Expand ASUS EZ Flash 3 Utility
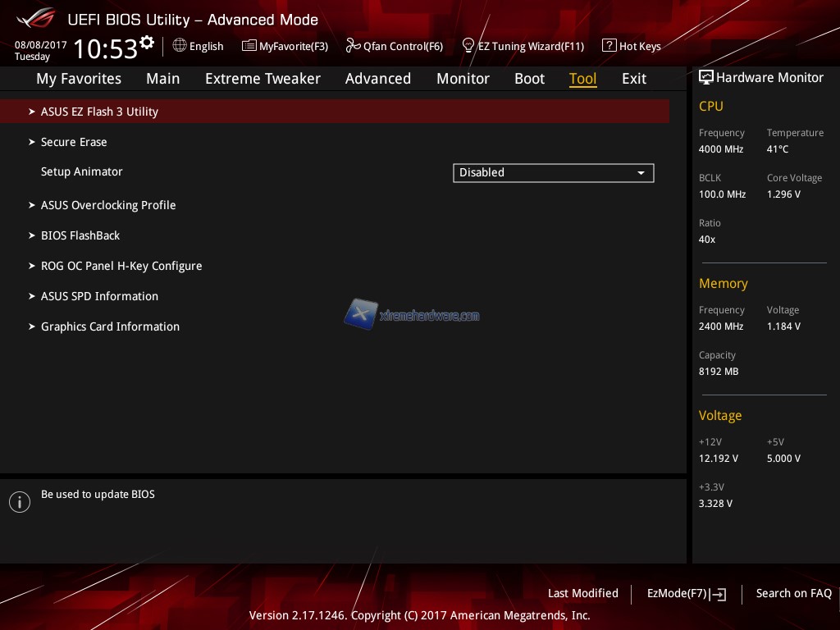This screenshot has height=630, width=840. click(x=99, y=112)
